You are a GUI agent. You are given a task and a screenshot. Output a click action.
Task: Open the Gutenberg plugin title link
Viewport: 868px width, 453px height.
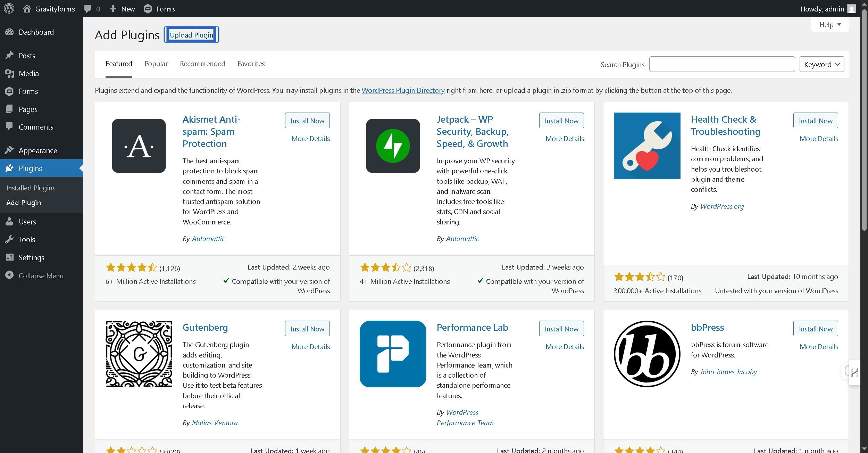(205, 328)
